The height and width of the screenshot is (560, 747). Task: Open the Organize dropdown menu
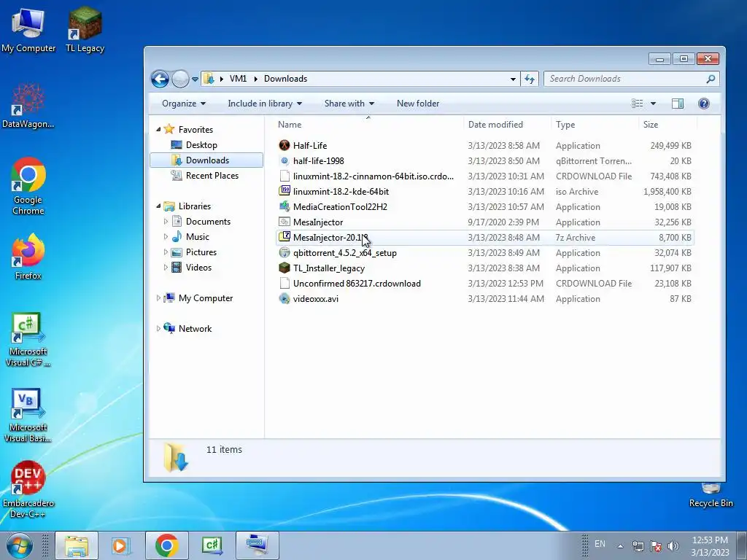tap(183, 104)
